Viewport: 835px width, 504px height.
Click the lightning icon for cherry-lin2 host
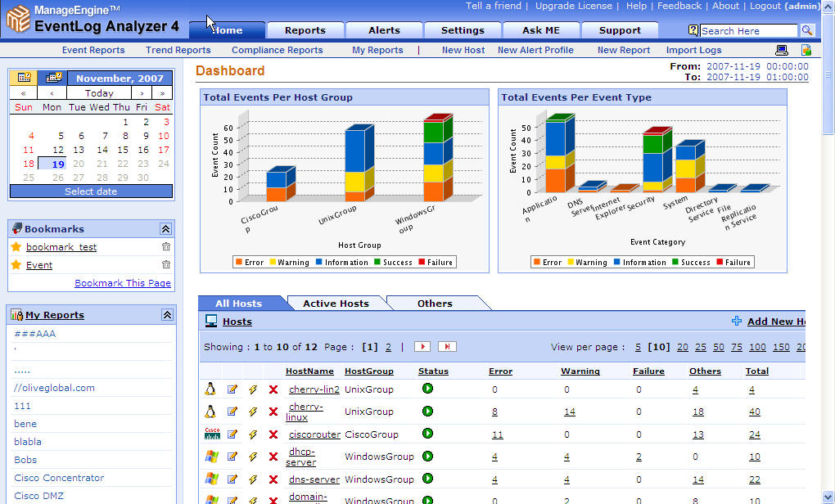253,389
